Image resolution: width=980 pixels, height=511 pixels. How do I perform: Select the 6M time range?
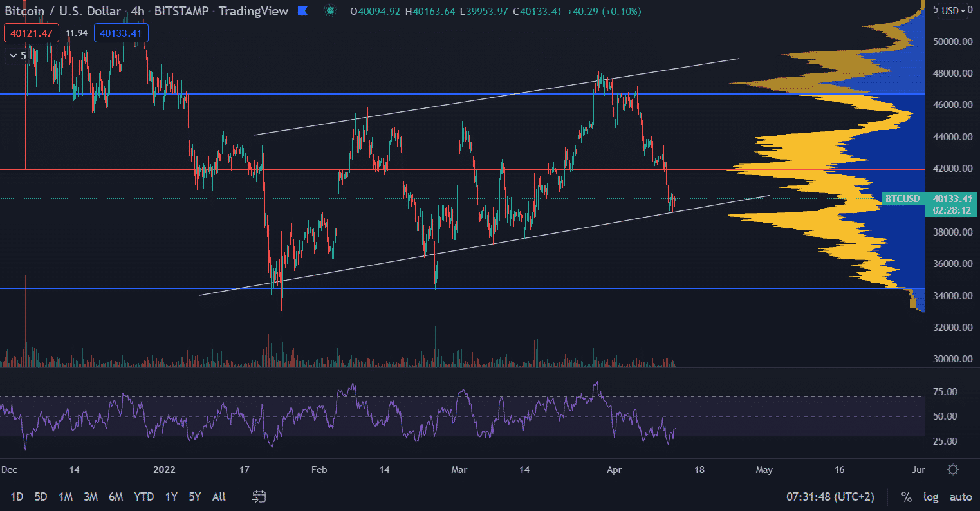coord(116,497)
